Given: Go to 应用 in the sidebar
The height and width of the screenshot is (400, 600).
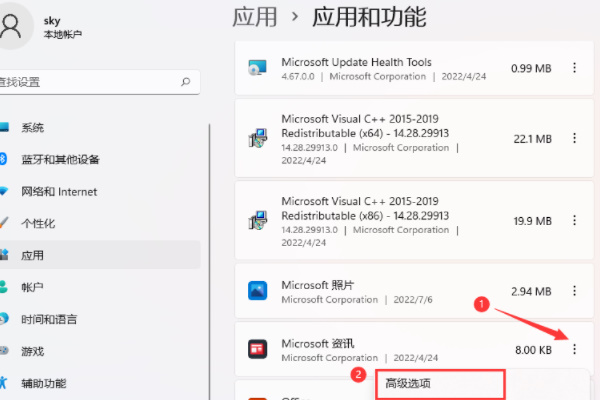Looking at the screenshot, I should pyautogui.click(x=32, y=255).
